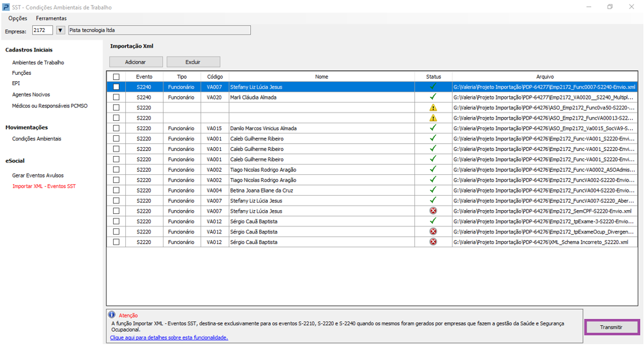
Task: Check the box for Betina Joana Eliane row
Action: [x=116, y=190]
